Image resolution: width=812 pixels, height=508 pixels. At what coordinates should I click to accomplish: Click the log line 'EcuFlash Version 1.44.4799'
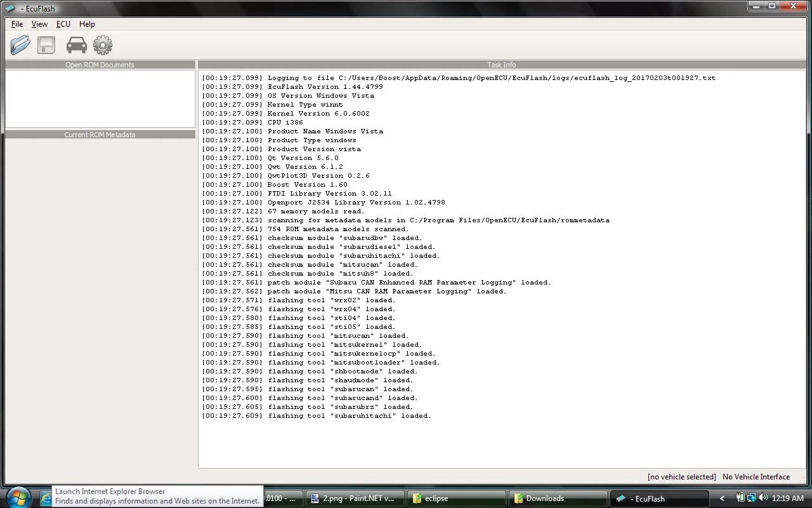pyautogui.click(x=292, y=87)
